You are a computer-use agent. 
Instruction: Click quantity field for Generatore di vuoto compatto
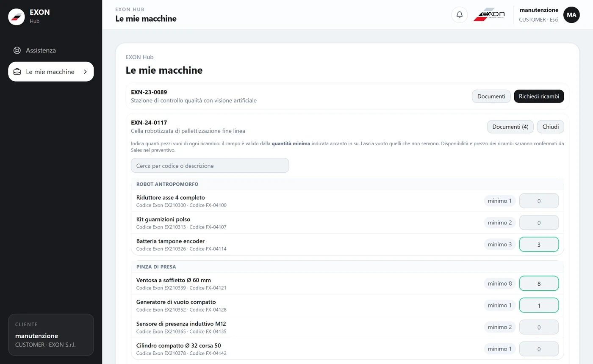539,305
